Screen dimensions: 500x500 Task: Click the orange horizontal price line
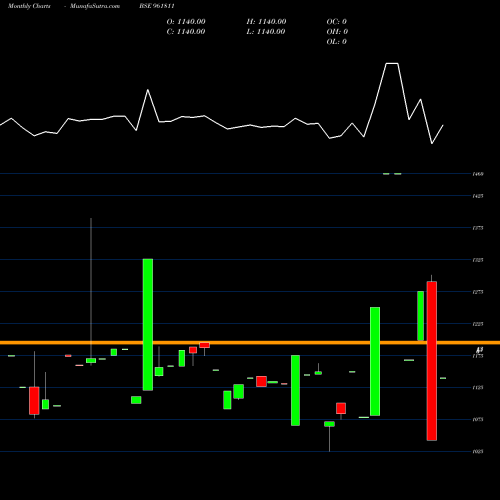(250, 342)
